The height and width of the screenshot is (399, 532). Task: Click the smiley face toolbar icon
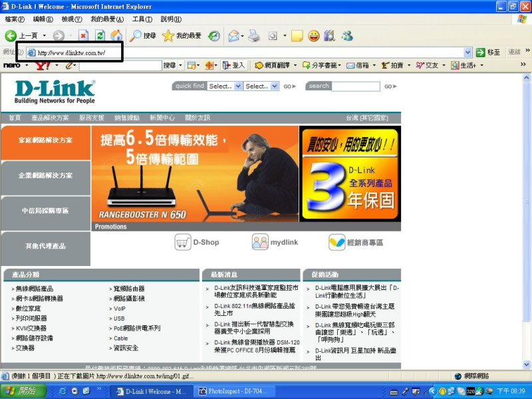click(x=314, y=36)
